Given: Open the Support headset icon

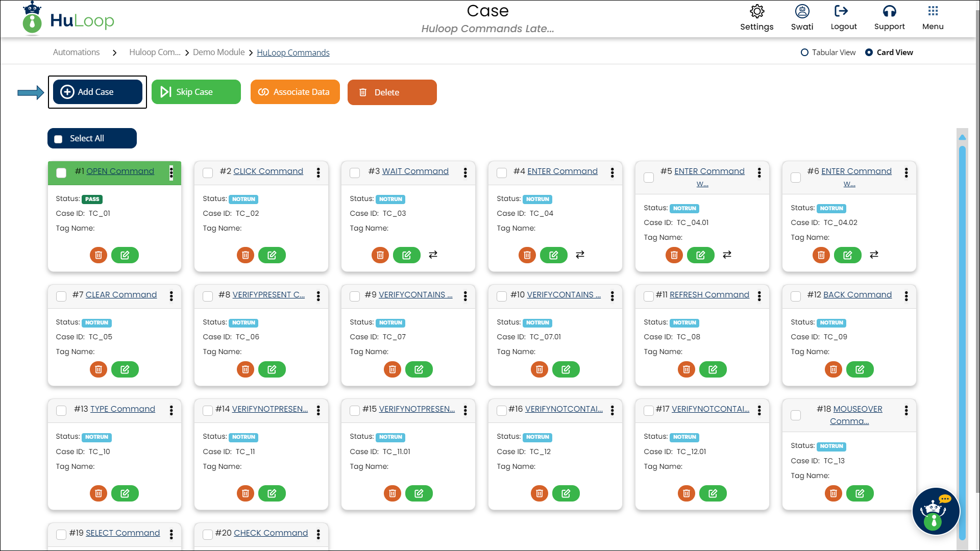Looking at the screenshot, I should 890,11.
